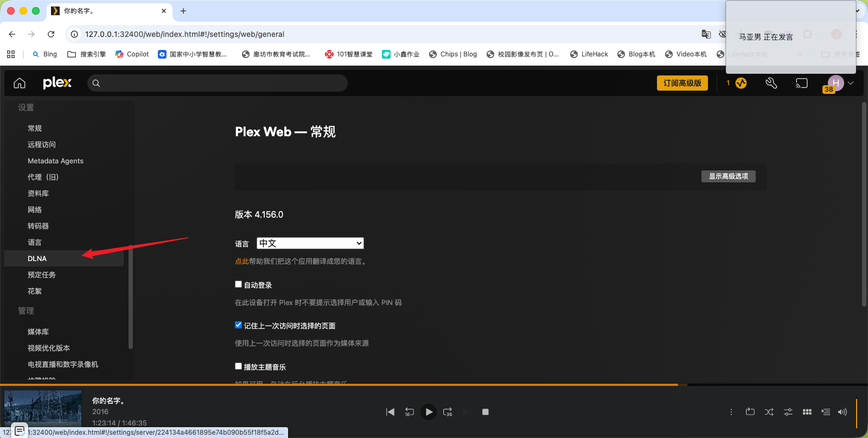Open the play queue list icon
This screenshot has width=868, height=438.
click(x=826, y=412)
